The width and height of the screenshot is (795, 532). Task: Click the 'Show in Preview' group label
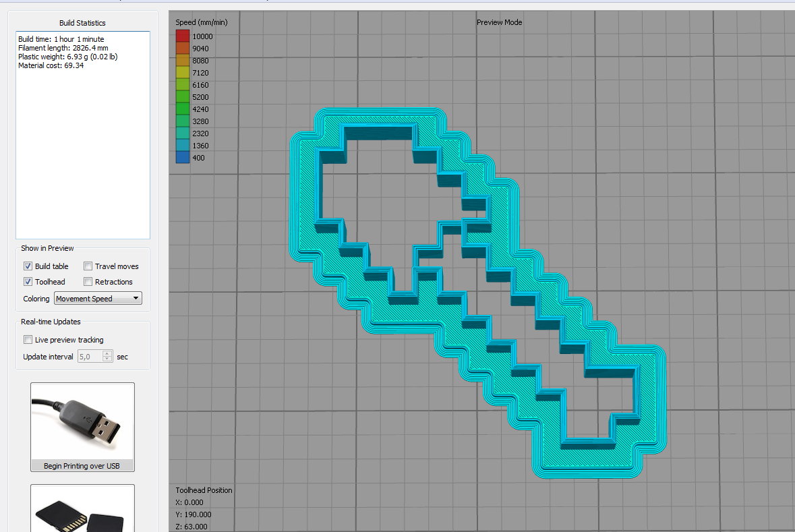coord(47,249)
